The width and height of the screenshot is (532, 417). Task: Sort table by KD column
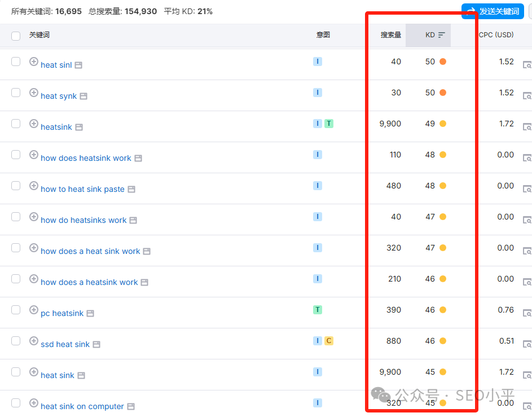pyautogui.click(x=434, y=35)
